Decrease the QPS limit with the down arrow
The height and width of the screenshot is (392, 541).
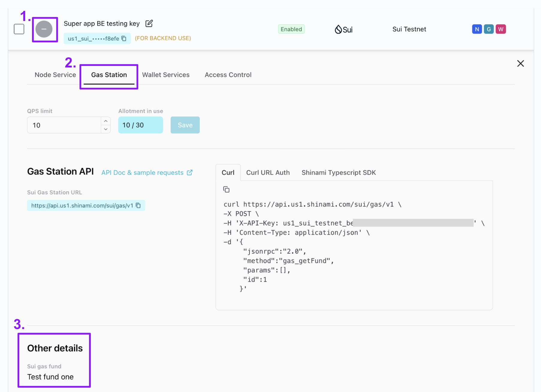(106, 129)
